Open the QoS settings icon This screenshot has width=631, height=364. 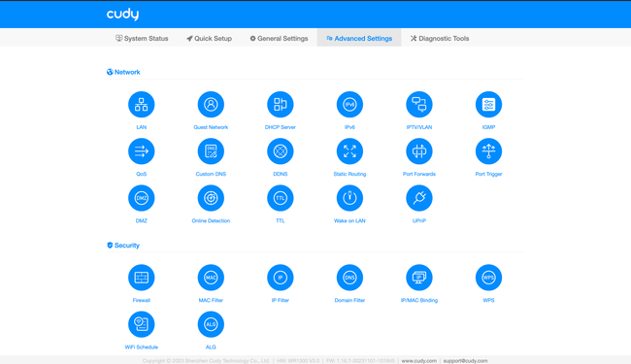click(142, 151)
